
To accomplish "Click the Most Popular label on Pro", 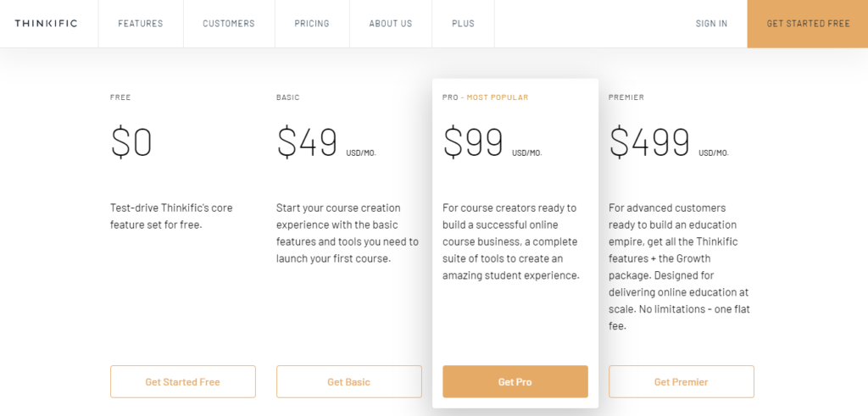I will click(497, 97).
